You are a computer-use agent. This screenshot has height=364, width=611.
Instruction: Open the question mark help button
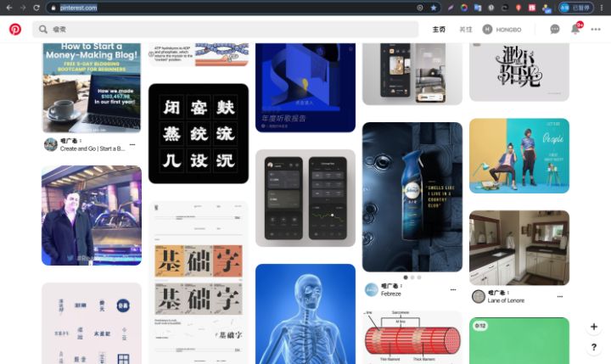pos(594,347)
